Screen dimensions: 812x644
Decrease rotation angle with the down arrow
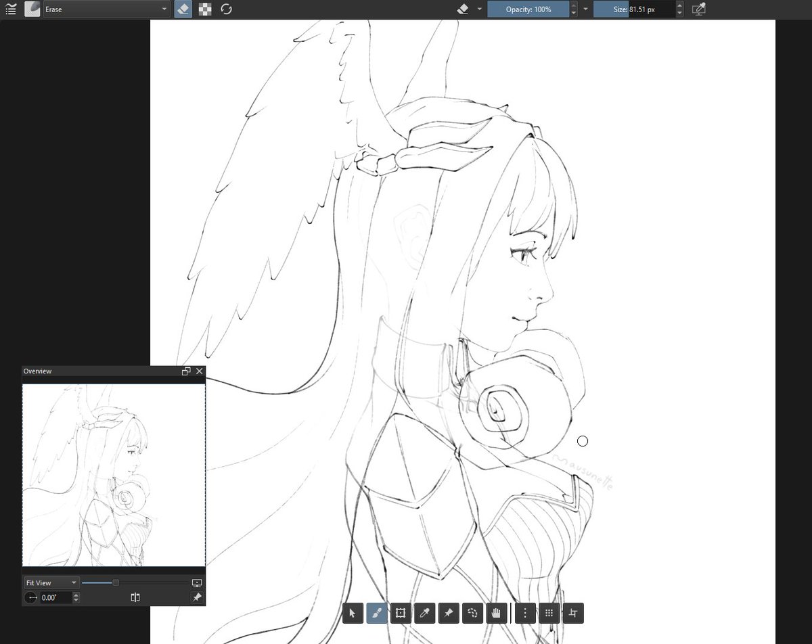point(76,601)
